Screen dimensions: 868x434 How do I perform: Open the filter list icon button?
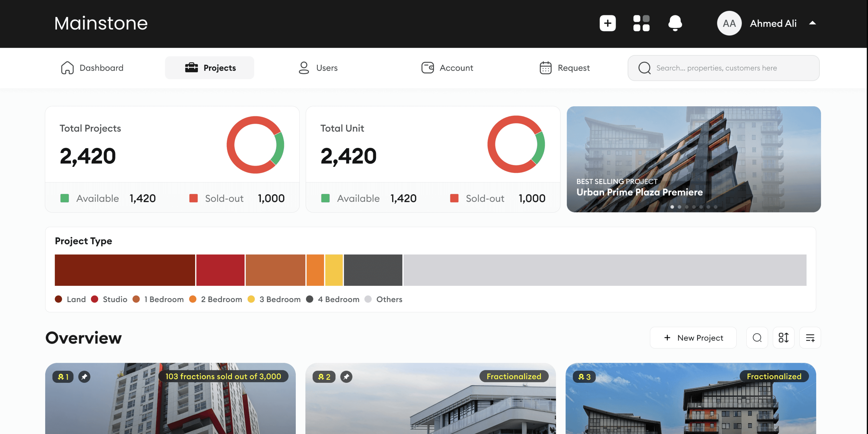coord(810,338)
